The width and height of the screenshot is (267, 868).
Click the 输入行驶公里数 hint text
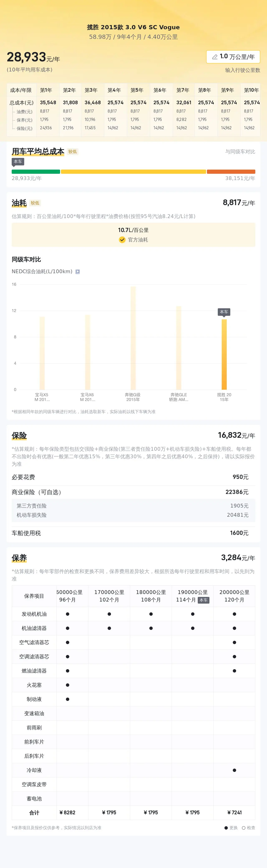242,70
